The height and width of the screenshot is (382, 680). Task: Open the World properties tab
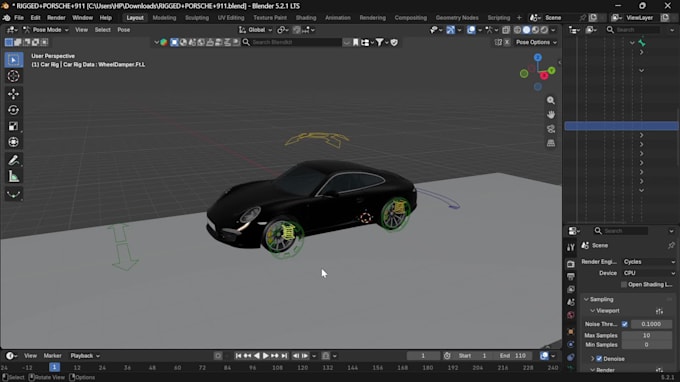(x=571, y=315)
